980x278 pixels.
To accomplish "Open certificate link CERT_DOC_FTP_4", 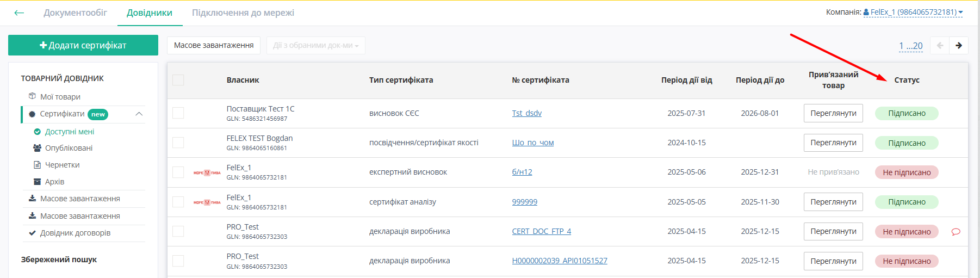I will [542, 231].
